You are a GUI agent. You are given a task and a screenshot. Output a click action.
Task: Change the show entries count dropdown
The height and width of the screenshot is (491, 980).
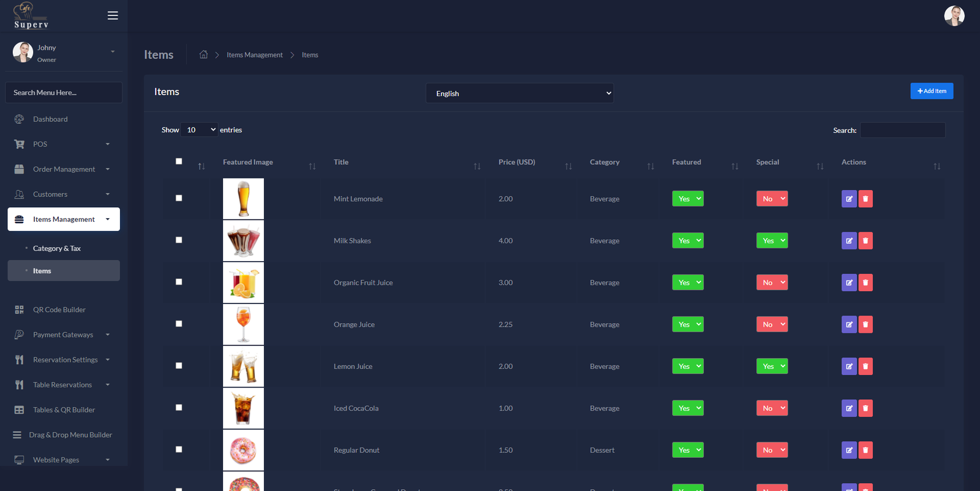(x=200, y=130)
